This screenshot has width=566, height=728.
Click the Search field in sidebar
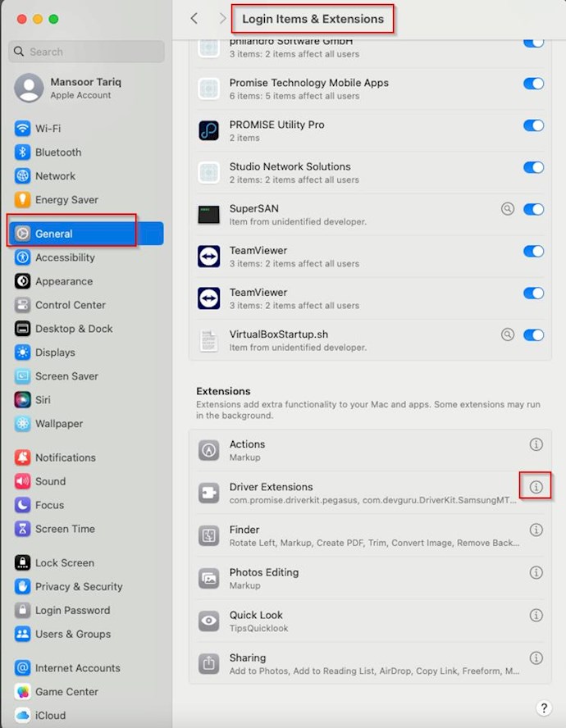86,51
